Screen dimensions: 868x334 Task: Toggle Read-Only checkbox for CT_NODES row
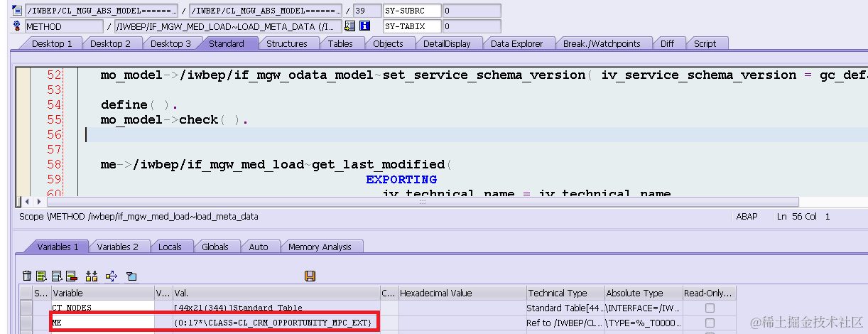pyautogui.click(x=710, y=308)
